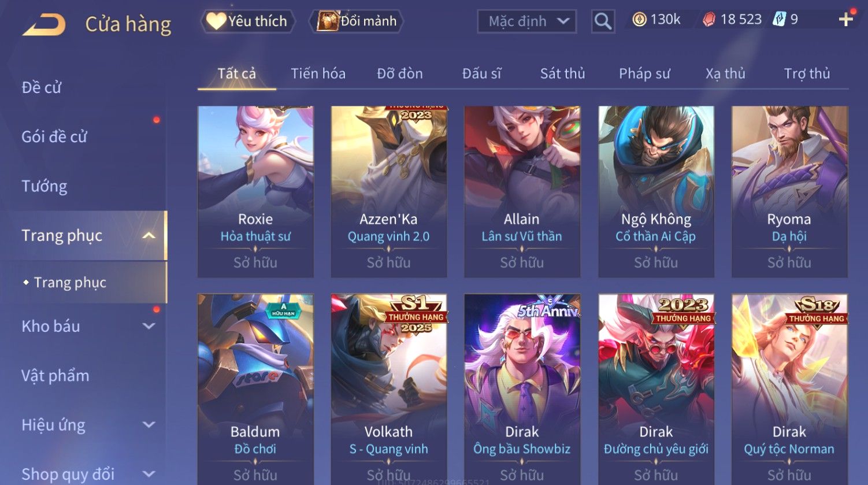Image resolution: width=868 pixels, height=485 pixels.
Task: Open the search magnifier icon
Action: [603, 22]
